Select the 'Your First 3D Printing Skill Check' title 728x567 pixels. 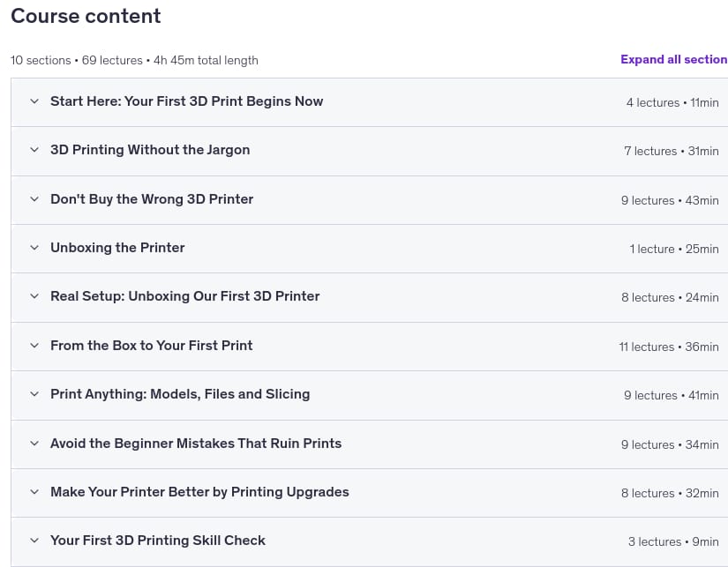click(x=158, y=541)
